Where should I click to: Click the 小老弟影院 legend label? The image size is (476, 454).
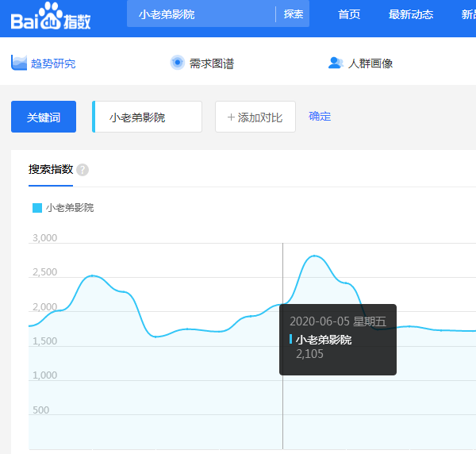[70, 208]
